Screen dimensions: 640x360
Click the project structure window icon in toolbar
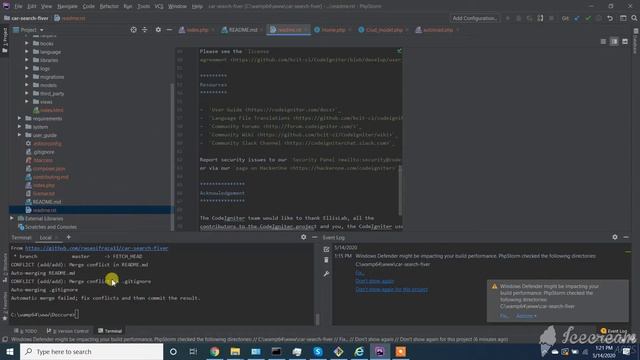coord(623,18)
